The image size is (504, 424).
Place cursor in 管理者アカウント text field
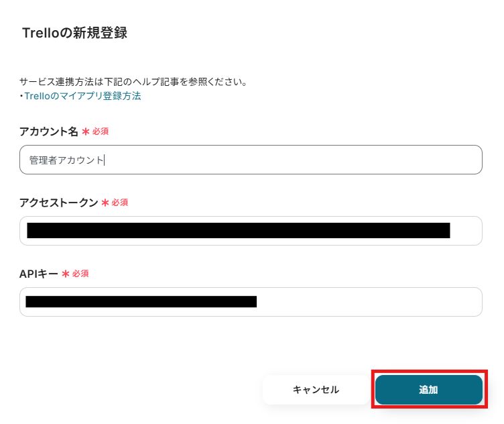tap(251, 160)
